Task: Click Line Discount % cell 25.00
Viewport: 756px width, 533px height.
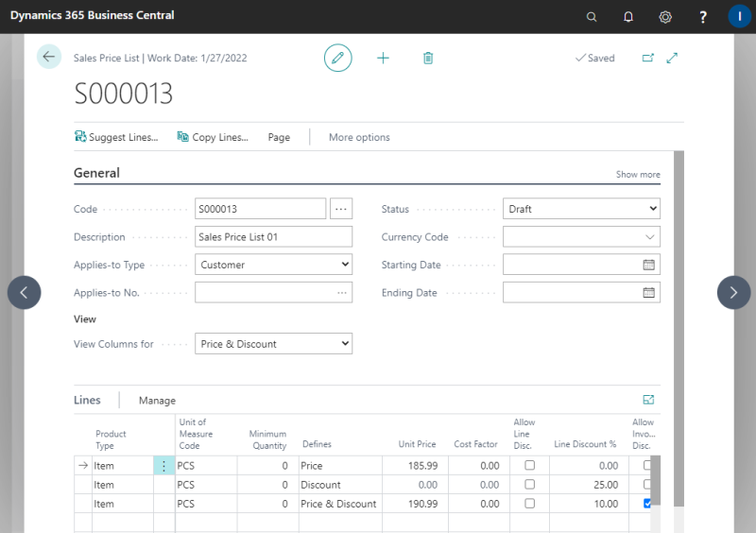Action: [589, 485]
